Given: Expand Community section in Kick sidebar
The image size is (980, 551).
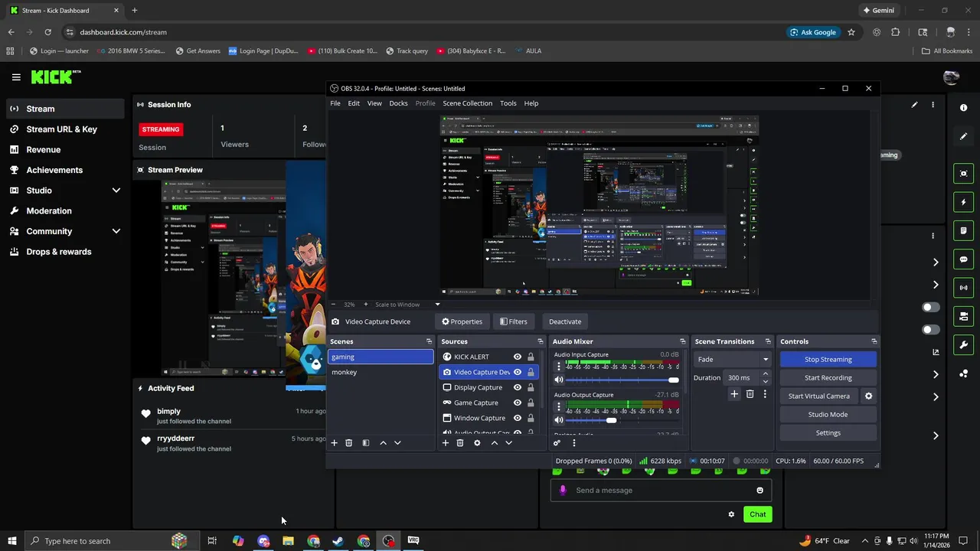Looking at the screenshot, I should (116, 231).
